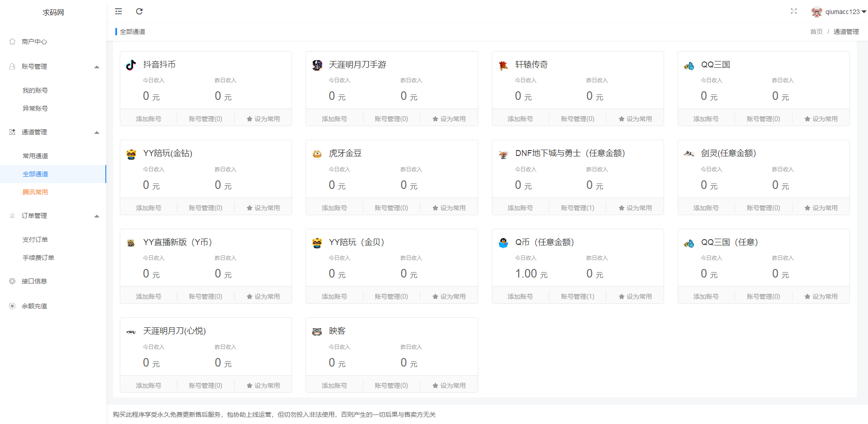Set YY陪玩(金钻) as 设为常用
The image size is (868, 424).
pos(263,208)
